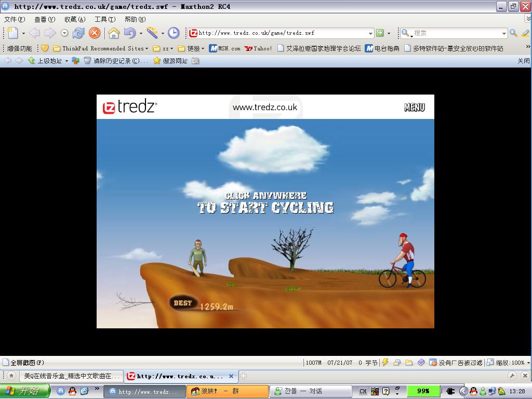Open the 工具(T) menu
Viewport: 532px width, 399px height.
[105, 19]
